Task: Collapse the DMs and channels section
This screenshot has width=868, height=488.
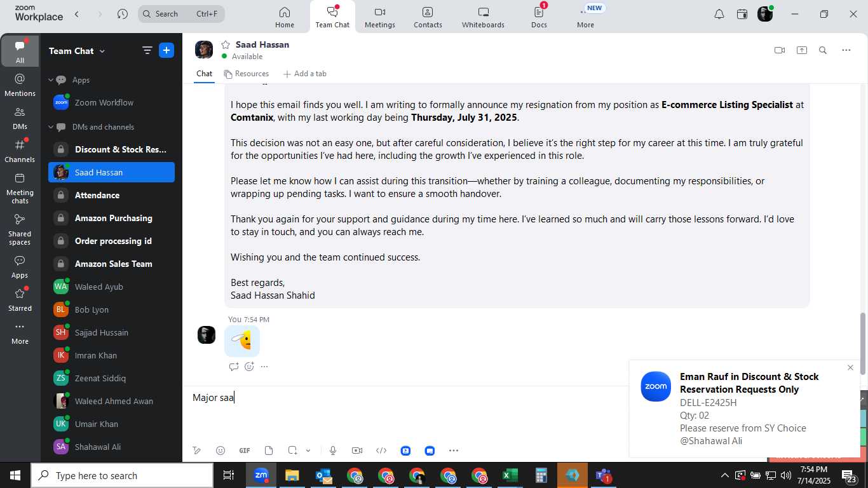Action: 51,127
